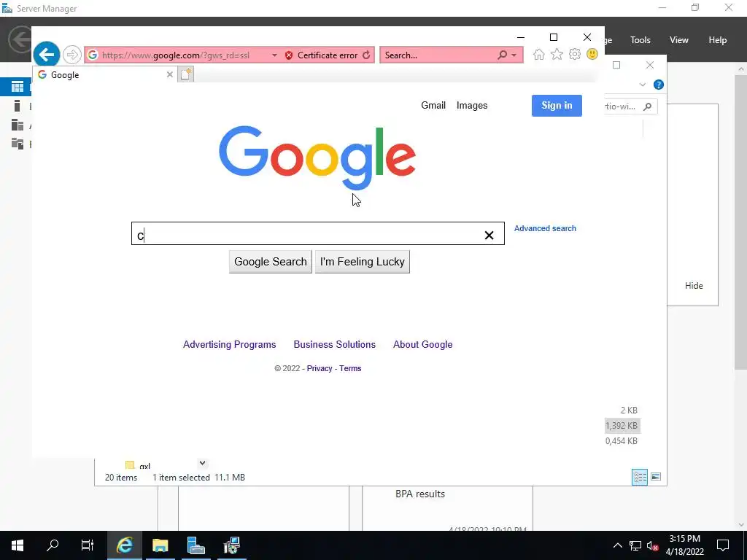Open Task View on taskbar

click(88, 545)
